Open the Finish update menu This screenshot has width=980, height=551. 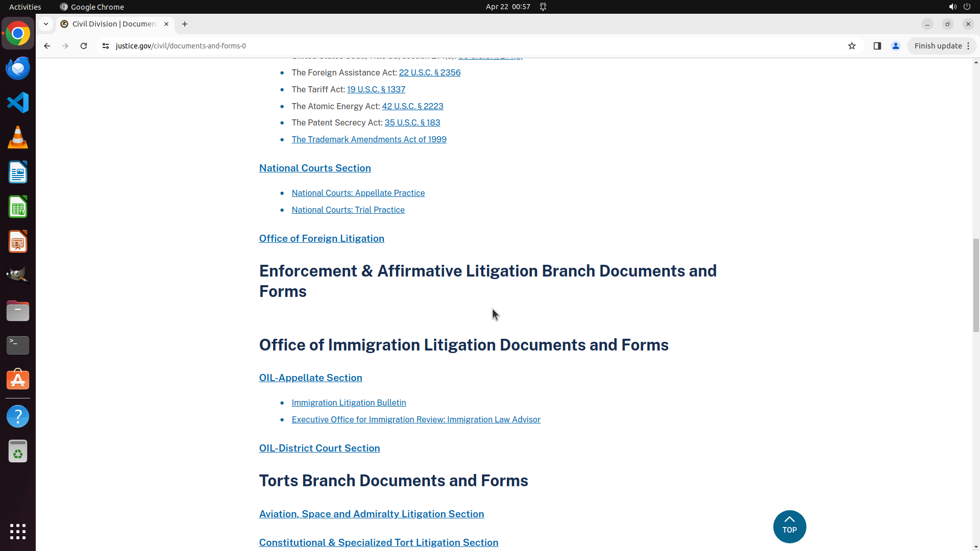[x=942, y=46]
